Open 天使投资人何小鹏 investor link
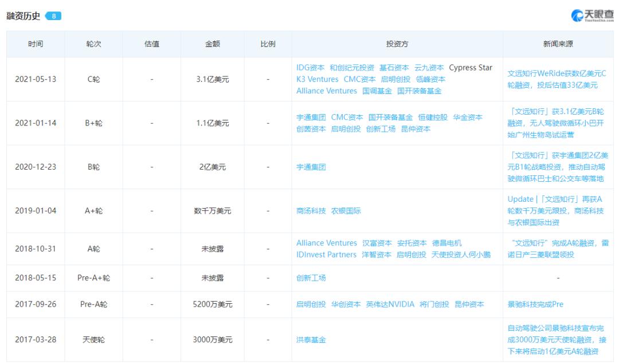619x364 pixels. pyautogui.click(x=461, y=255)
